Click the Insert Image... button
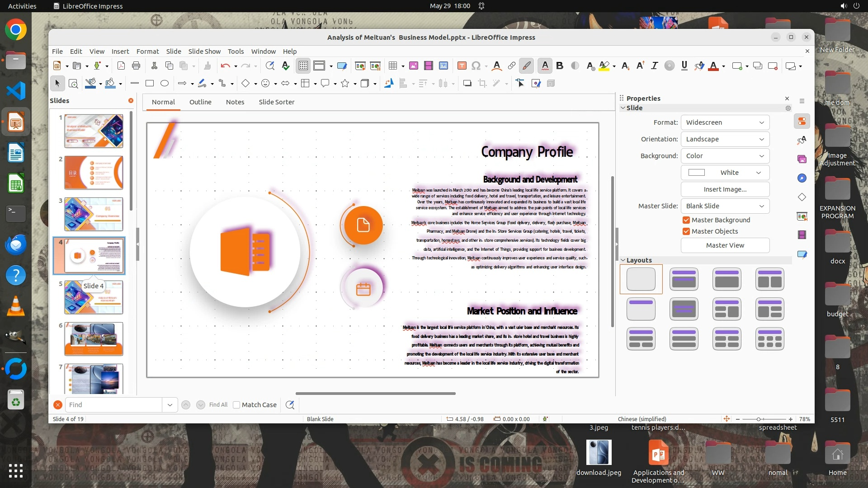The width and height of the screenshot is (868, 488). [x=725, y=189]
